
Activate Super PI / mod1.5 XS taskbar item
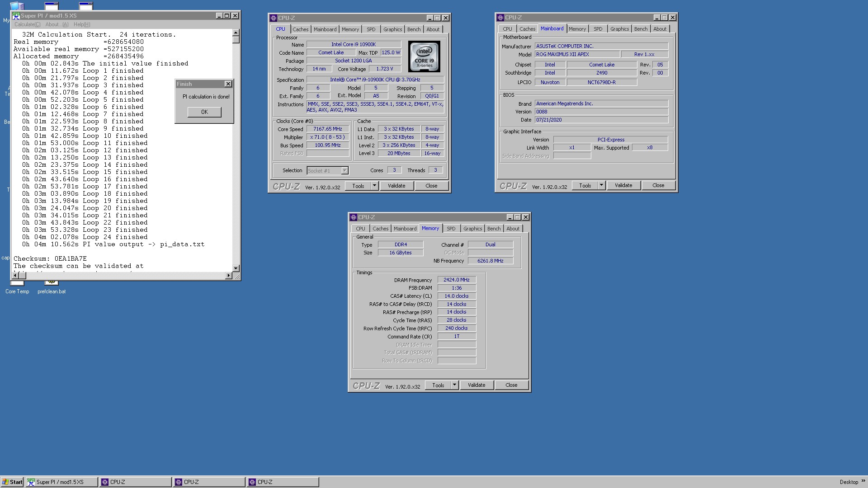point(61,482)
